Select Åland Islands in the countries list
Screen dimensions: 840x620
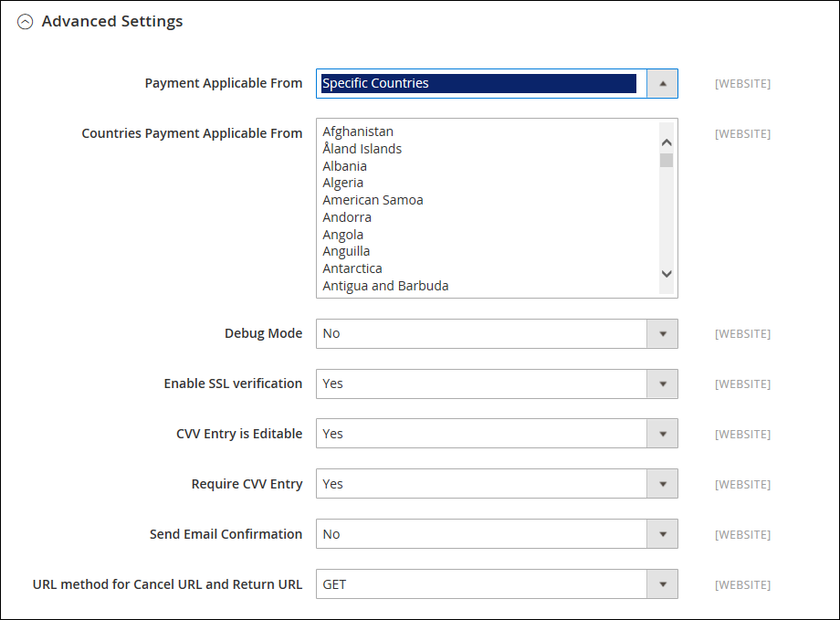362,149
